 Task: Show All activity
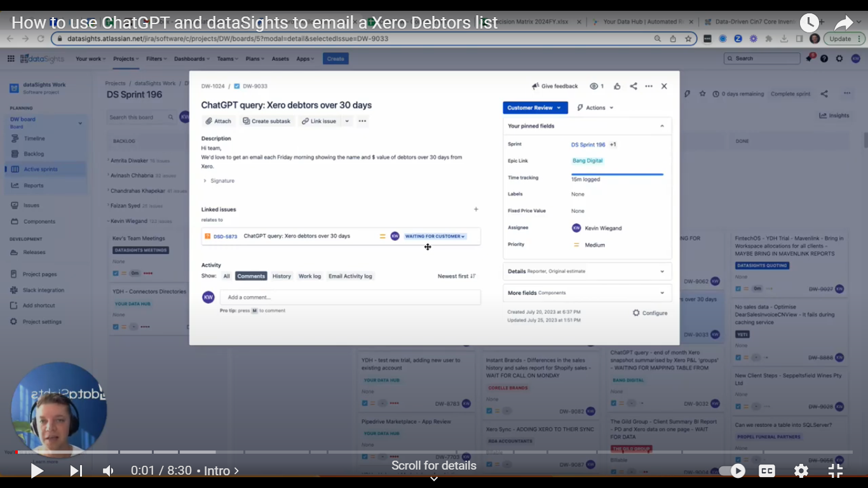tap(226, 276)
